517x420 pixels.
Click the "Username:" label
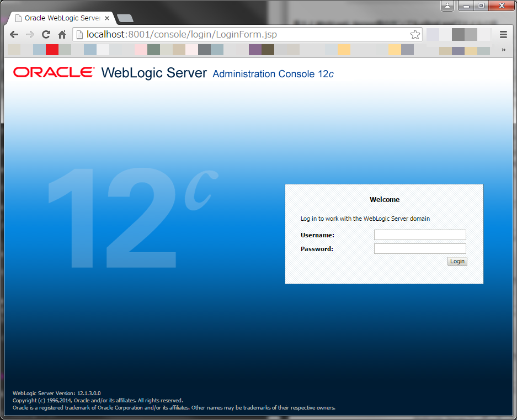pos(317,235)
